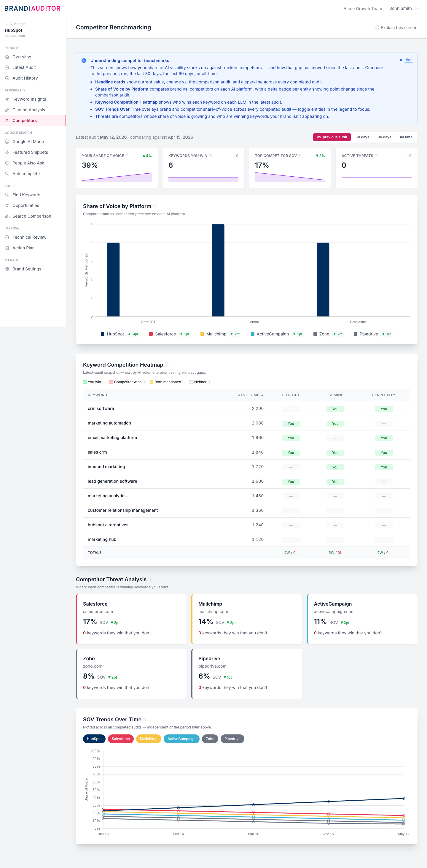Viewport: 427px width, 868px height.
Task: Click the Search Comparison chart icon
Action: coord(7,216)
